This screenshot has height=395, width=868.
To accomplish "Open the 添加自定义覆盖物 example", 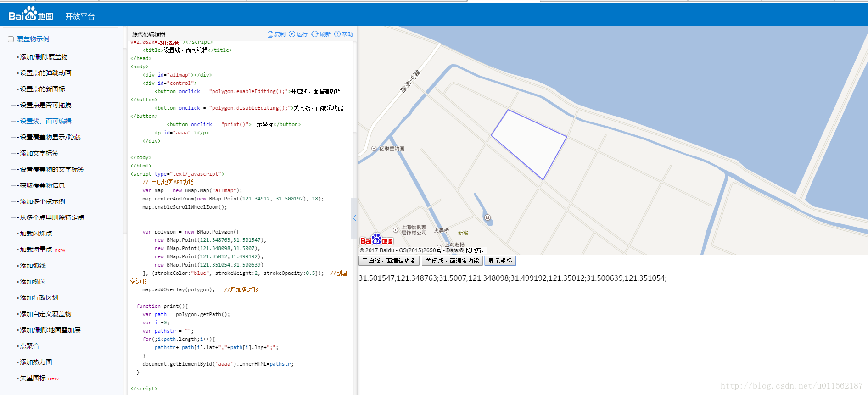I will [x=45, y=314].
